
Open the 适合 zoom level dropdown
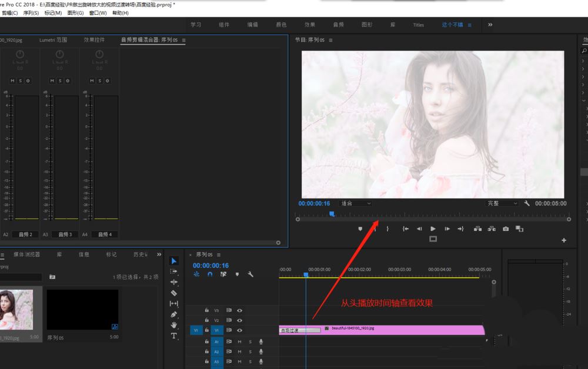(x=356, y=203)
